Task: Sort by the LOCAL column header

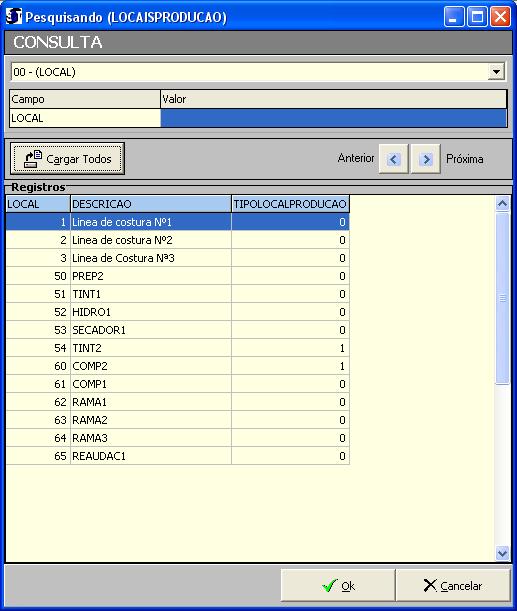Action: (x=38, y=204)
